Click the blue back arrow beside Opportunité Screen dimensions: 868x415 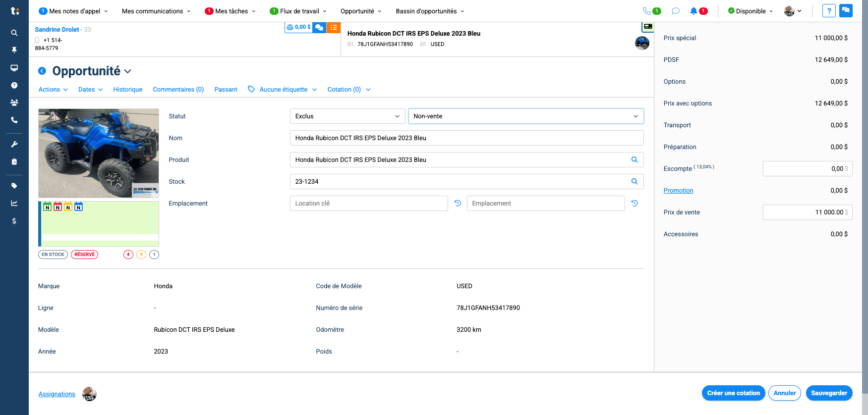pyautogui.click(x=42, y=71)
